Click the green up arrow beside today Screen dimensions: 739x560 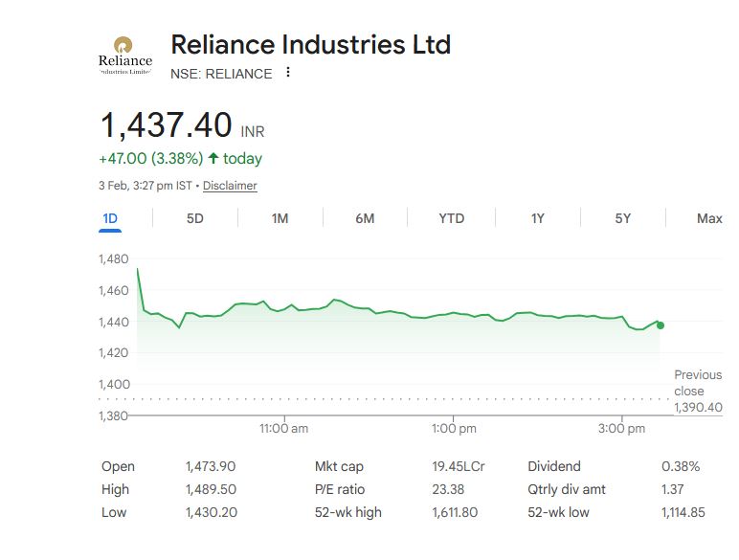213,158
